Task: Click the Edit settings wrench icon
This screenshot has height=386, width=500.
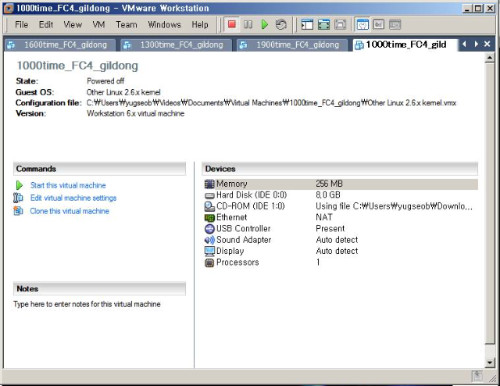Action: click(18, 198)
